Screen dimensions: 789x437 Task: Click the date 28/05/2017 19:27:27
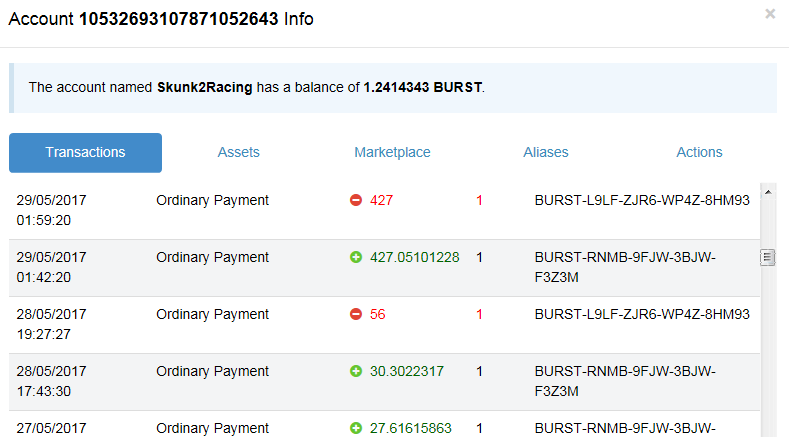pyautogui.click(x=51, y=324)
